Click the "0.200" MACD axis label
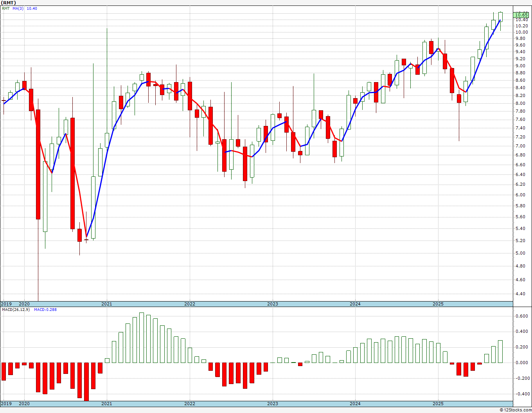Viewport: 532px width, 413px height. (521, 347)
